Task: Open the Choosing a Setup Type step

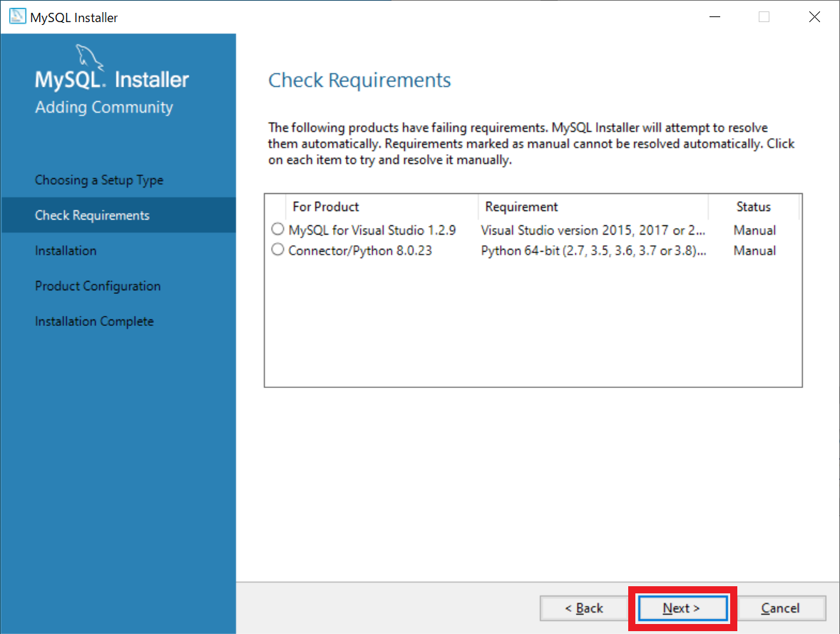Action: pyautogui.click(x=99, y=180)
